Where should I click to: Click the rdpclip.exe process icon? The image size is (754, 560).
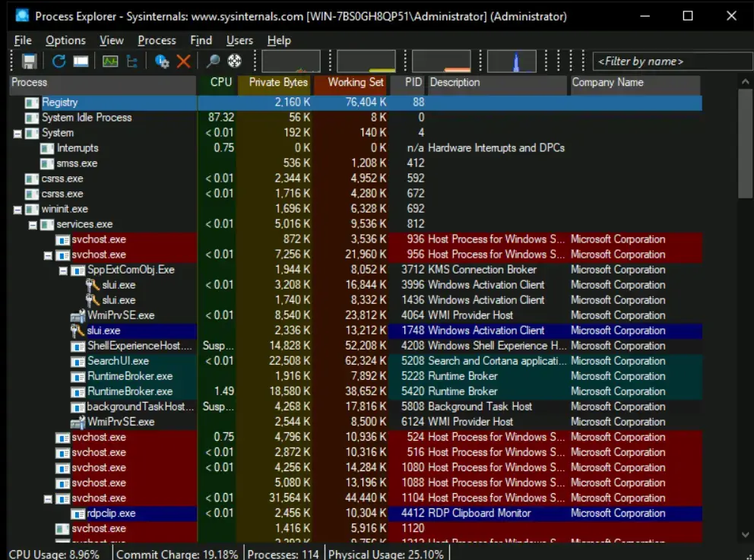(78, 514)
